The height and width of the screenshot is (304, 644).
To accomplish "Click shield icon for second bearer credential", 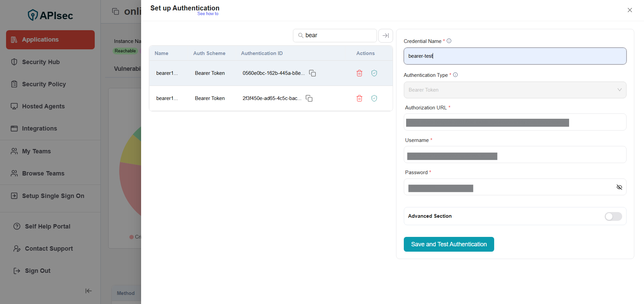I will tap(374, 98).
